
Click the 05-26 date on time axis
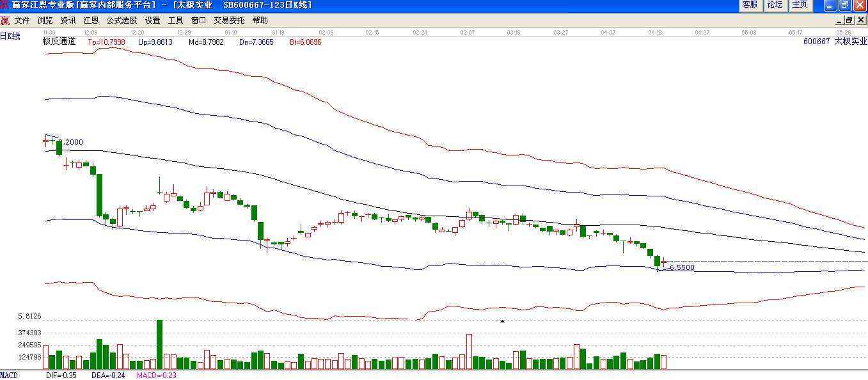click(844, 32)
